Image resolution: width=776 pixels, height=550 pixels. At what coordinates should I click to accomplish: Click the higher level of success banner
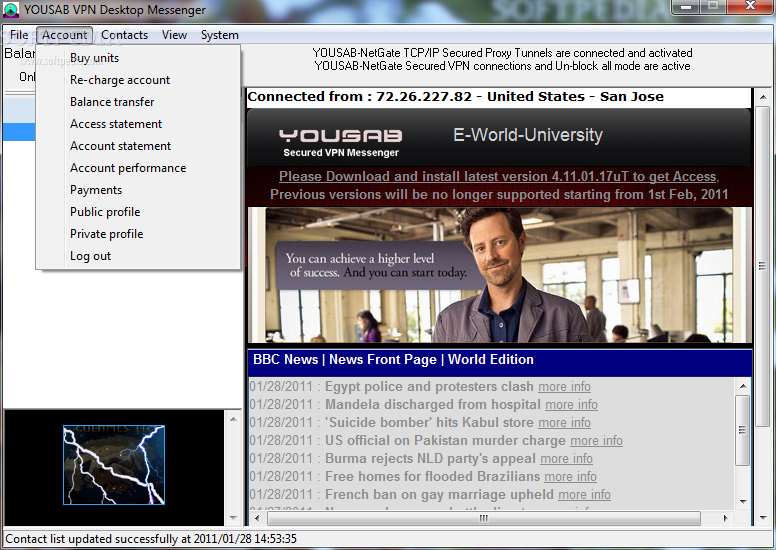(x=499, y=275)
